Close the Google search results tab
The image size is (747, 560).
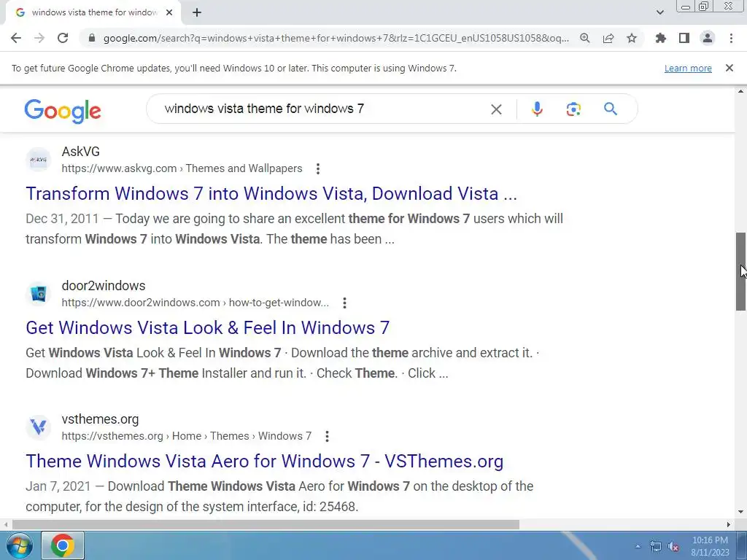click(169, 12)
